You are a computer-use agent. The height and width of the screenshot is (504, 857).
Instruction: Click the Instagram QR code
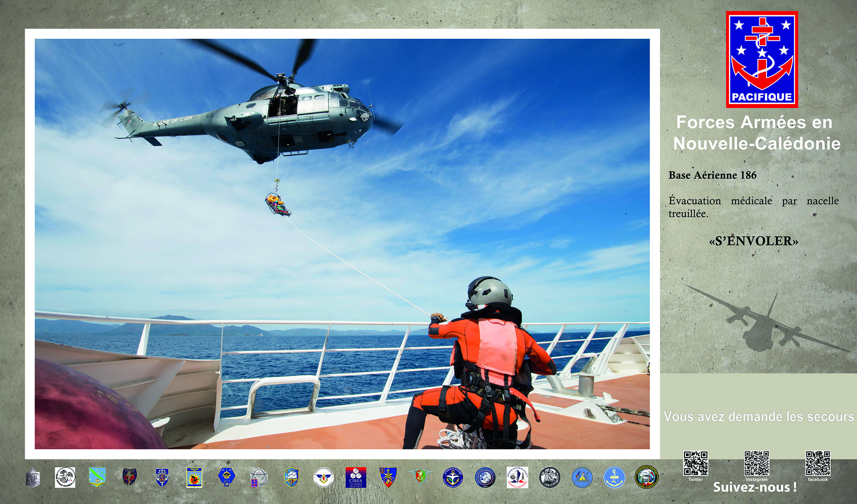pos(757,463)
